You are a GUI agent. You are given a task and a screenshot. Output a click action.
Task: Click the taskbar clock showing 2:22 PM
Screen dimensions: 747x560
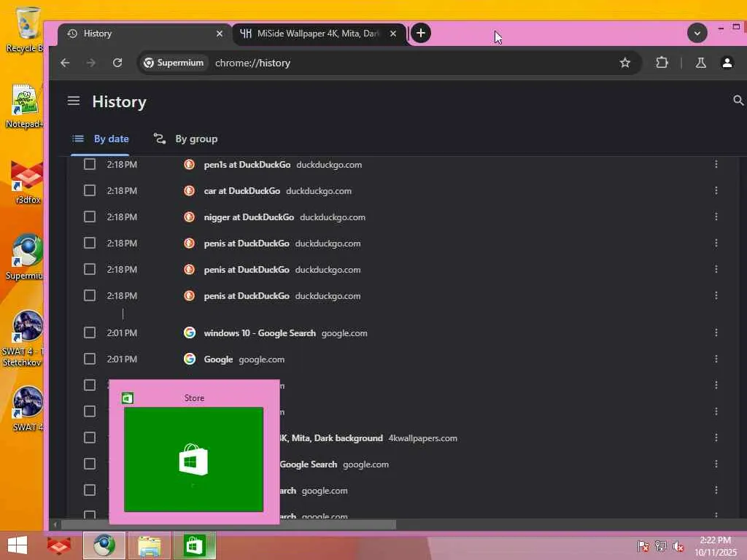pos(716,545)
